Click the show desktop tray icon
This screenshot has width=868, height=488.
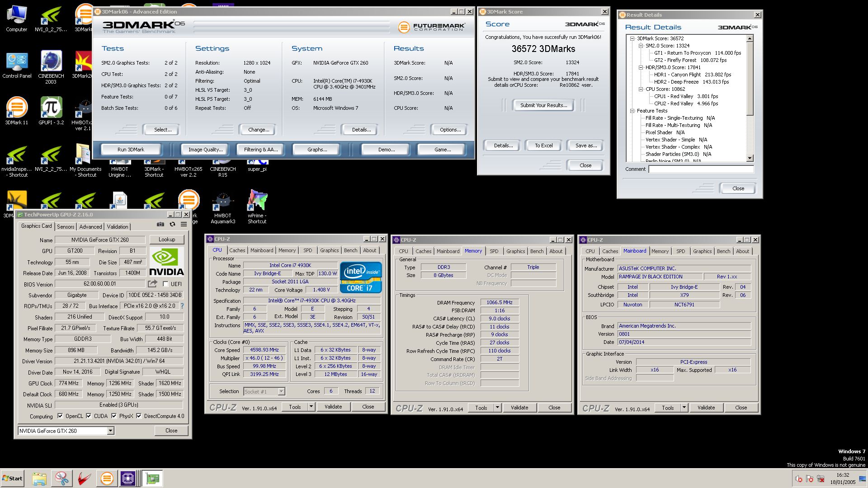click(x=862, y=479)
